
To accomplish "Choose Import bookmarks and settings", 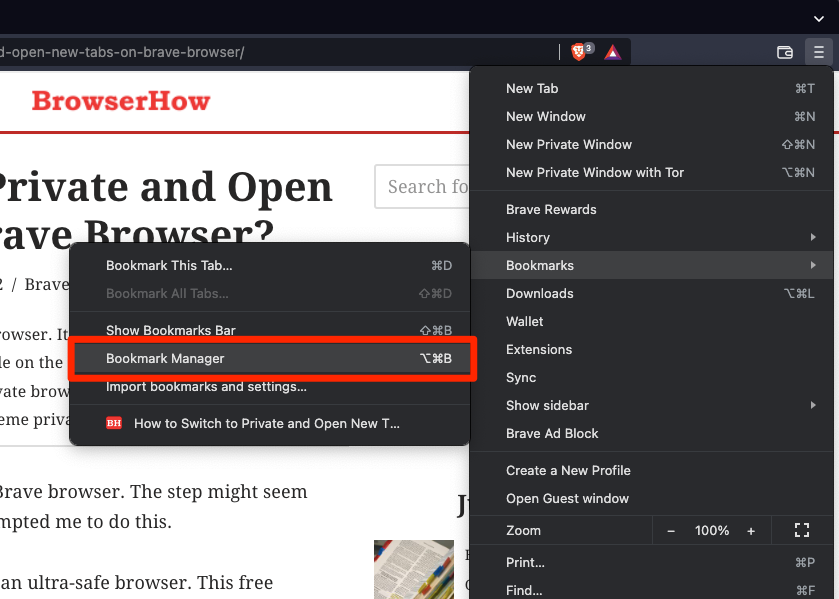I will [194, 387].
